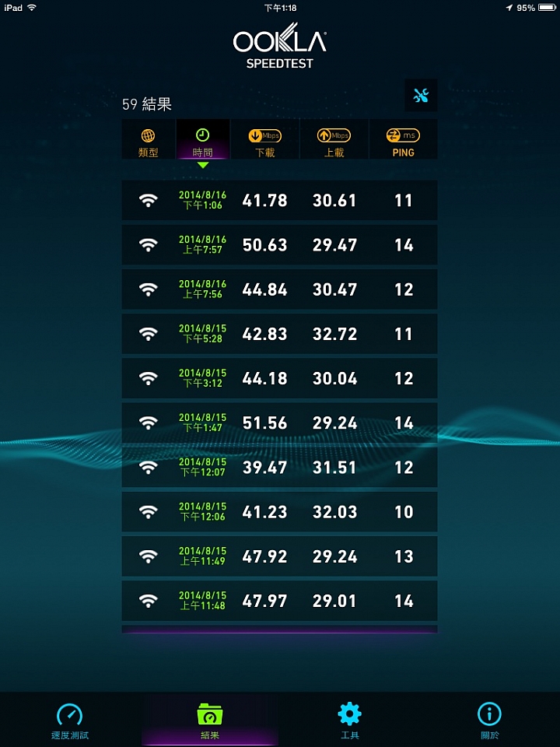Select the result with 51.56 download
The height and width of the screenshot is (747, 560).
click(279, 423)
